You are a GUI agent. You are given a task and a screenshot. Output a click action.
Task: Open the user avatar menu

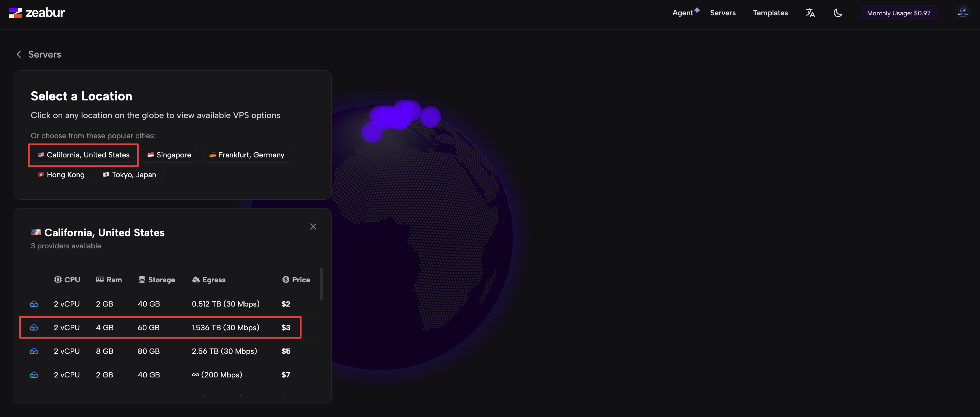click(963, 13)
